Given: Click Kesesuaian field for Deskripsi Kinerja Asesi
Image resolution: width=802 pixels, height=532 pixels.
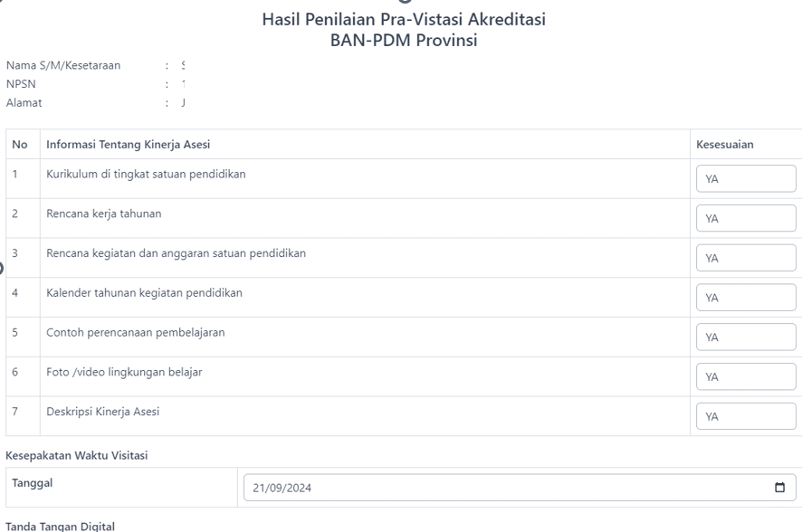Looking at the screenshot, I should tap(745, 416).
